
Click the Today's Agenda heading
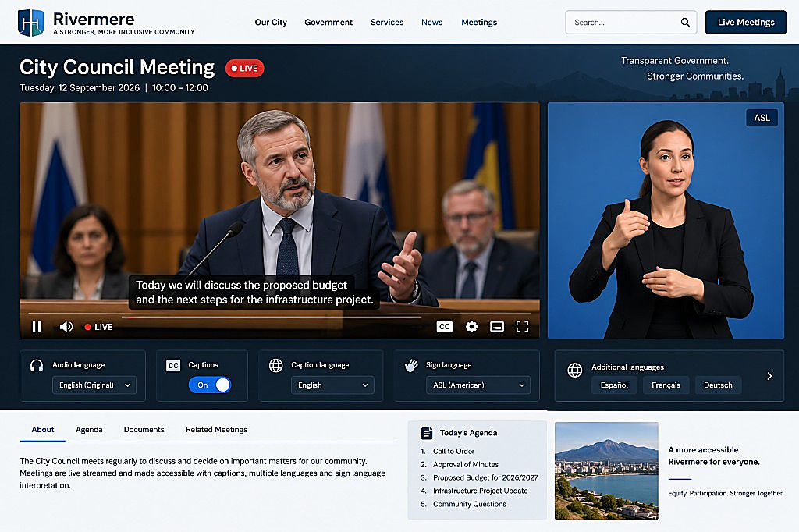tap(468, 433)
